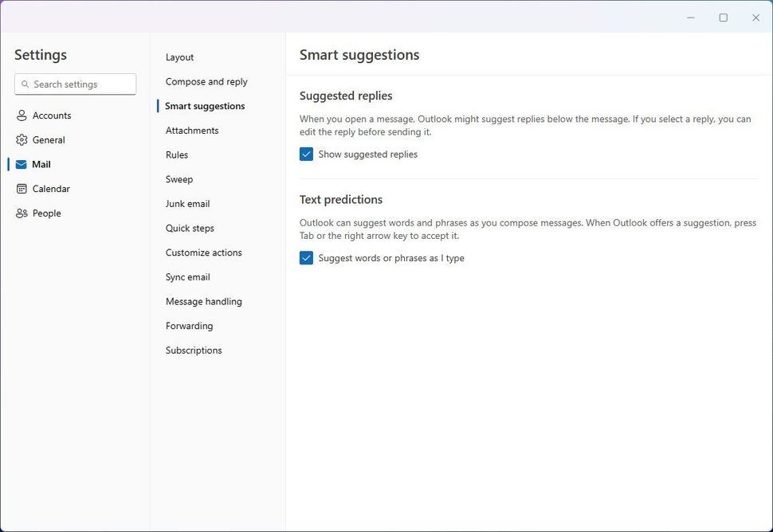773x532 pixels.
Task: Select the Attachments category
Action: pos(192,130)
